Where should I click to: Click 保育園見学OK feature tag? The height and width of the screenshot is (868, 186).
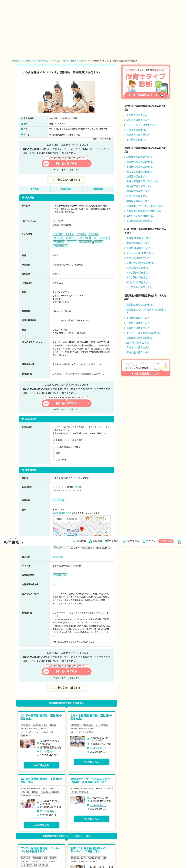[60, 246]
